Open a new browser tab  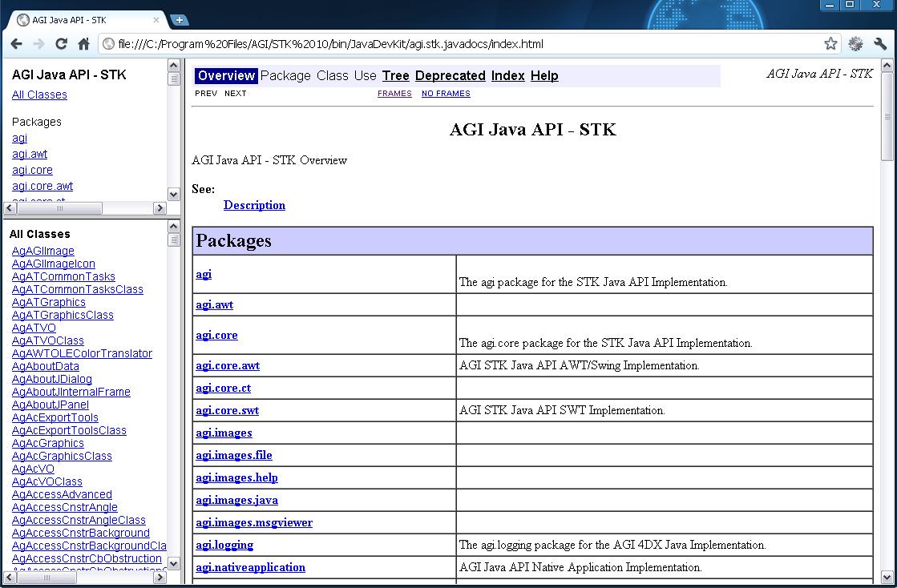[x=180, y=19]
